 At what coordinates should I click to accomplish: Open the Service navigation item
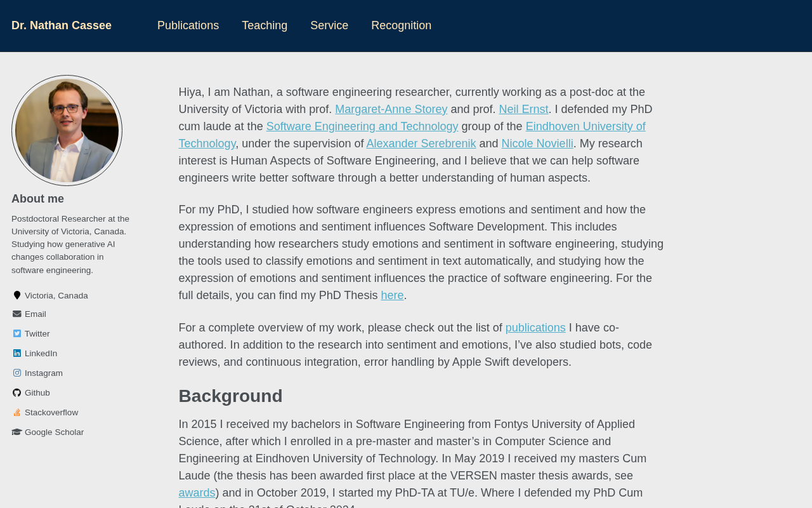[329, 25]
